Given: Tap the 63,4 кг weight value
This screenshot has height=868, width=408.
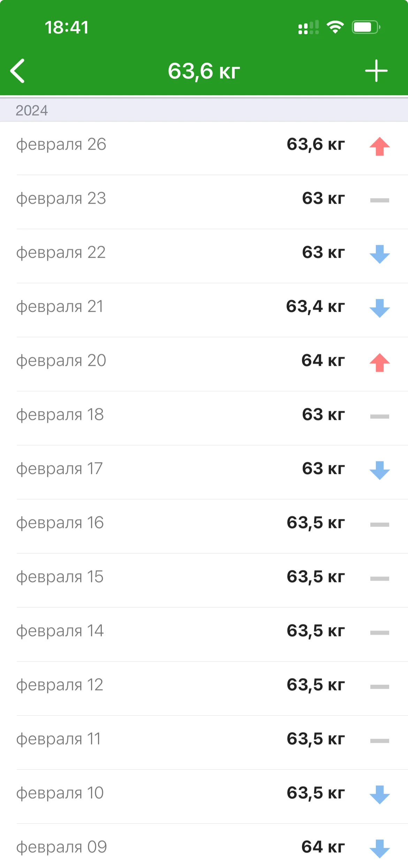Looking at the screenshot, I should click(315, 307).
